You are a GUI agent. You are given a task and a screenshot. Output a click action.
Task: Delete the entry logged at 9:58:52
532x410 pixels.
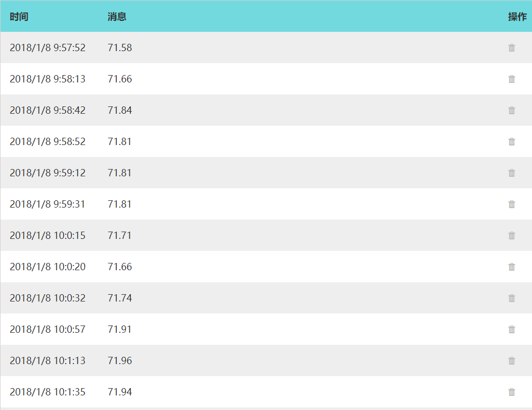512,141
